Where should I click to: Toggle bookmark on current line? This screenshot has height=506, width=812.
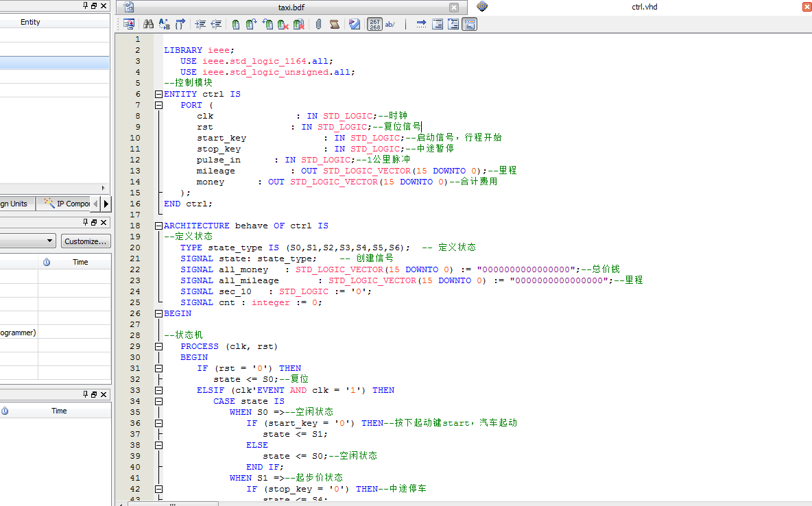click(235, 24)
